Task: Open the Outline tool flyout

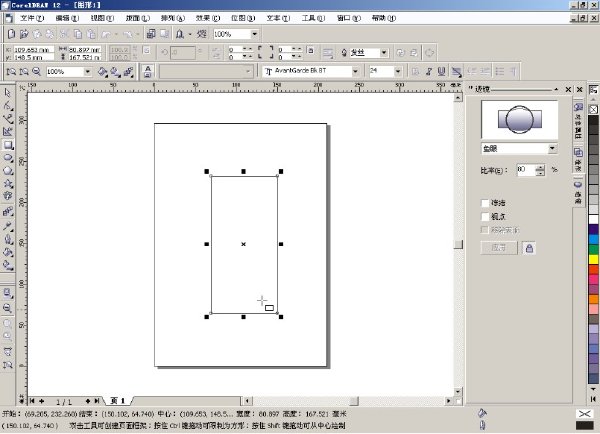Action: pos(8,239)
